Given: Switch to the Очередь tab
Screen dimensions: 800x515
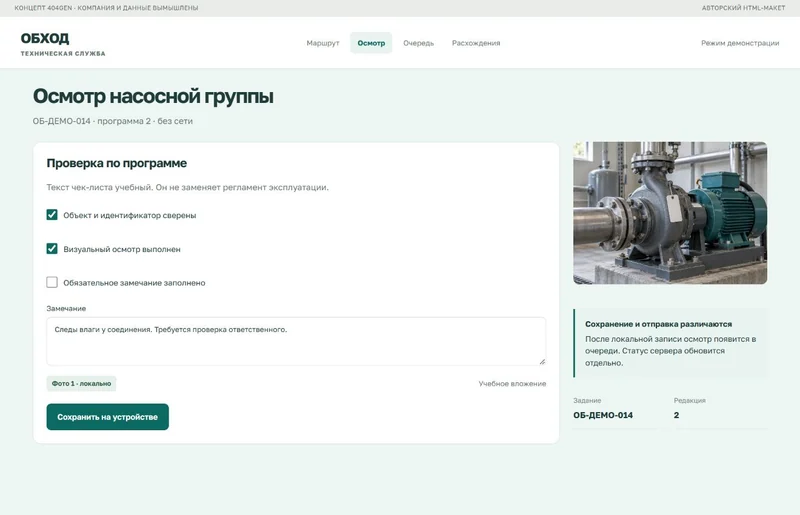Looking at the screenshot, I should tap(418, 43).
